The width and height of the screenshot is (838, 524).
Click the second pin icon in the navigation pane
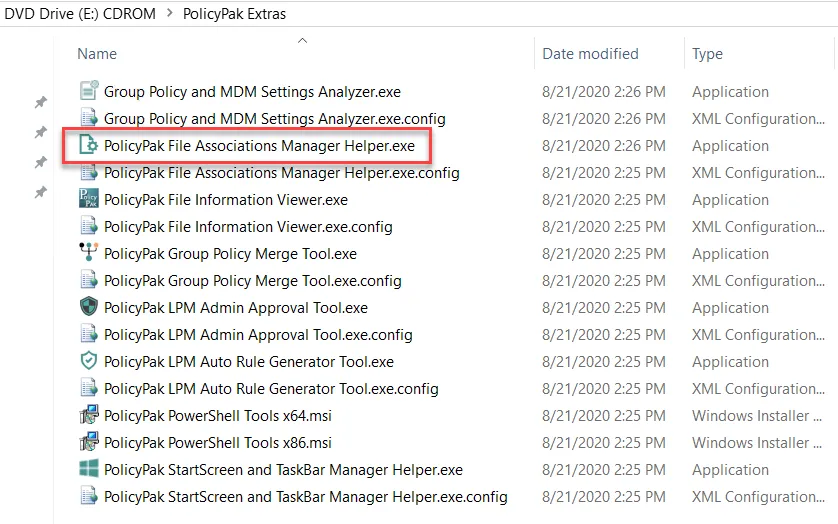point(41,132)
